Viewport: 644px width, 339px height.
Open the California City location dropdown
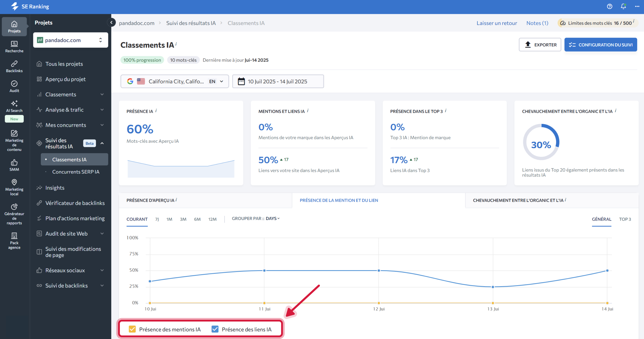(175, 81)
